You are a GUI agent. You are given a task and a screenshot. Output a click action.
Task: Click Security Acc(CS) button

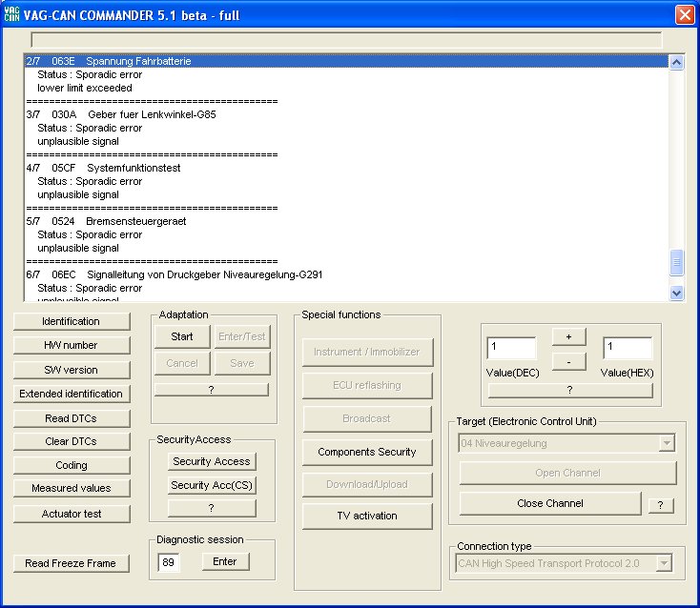point(212,485)
